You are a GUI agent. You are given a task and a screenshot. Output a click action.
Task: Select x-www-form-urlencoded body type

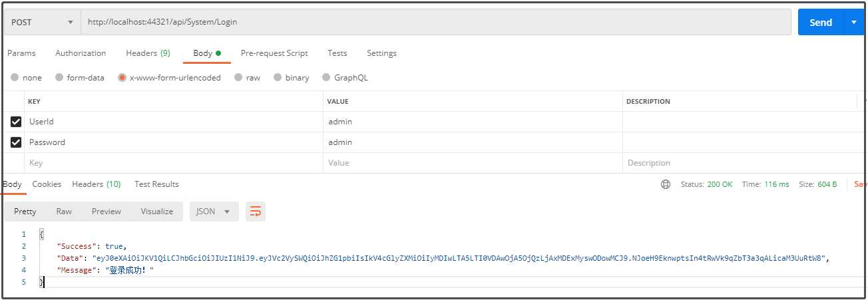(x=169, y=78)
